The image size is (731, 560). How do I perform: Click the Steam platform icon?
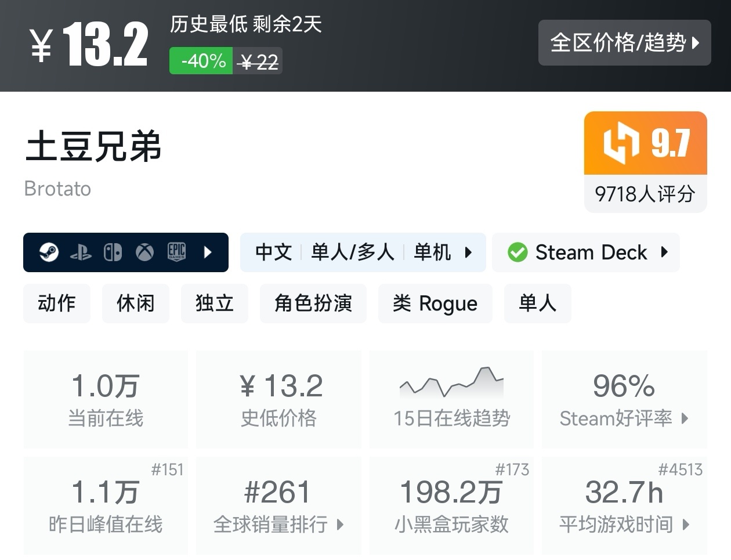pos(49,252)
